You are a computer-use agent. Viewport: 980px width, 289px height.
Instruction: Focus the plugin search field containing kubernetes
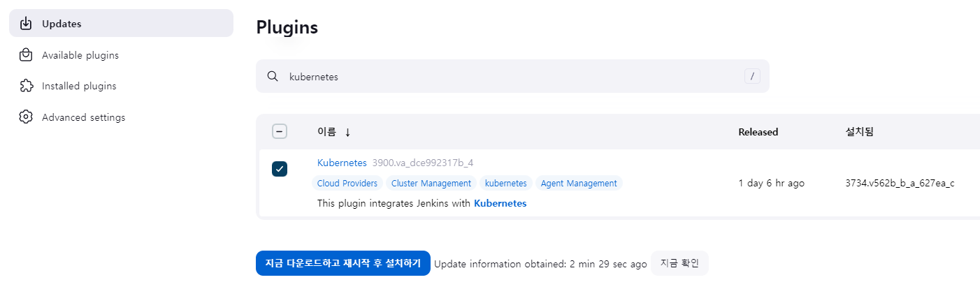tap(512, 76)
